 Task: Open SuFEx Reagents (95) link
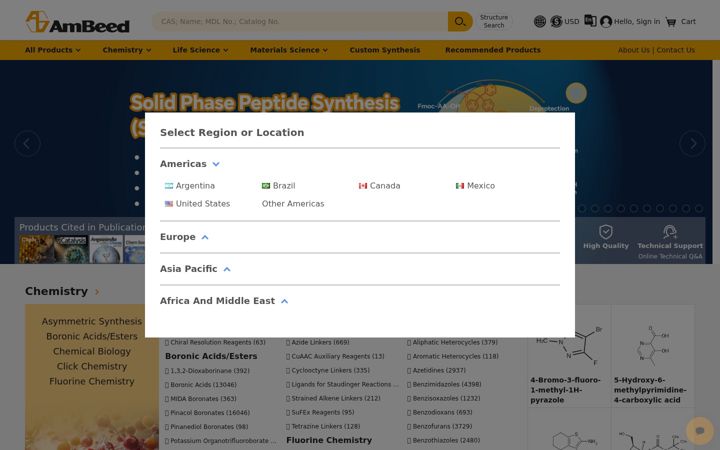(320, 412)
